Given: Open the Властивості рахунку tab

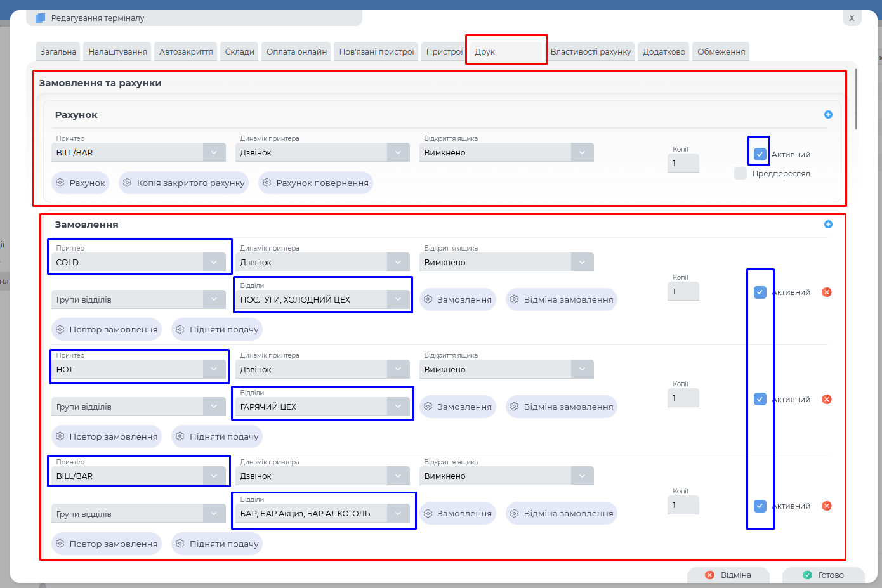Looking at the screenshot, I should (590, 51).
